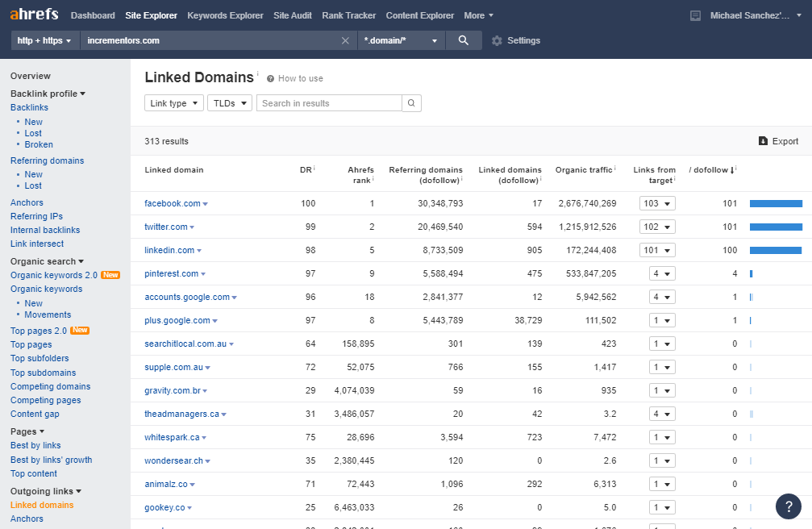Expand the 103 links dropdown for facebook.com
Image resolution: width=812 pixels, height=529 pixels.
pyautogui.click(x=657, y=204)
